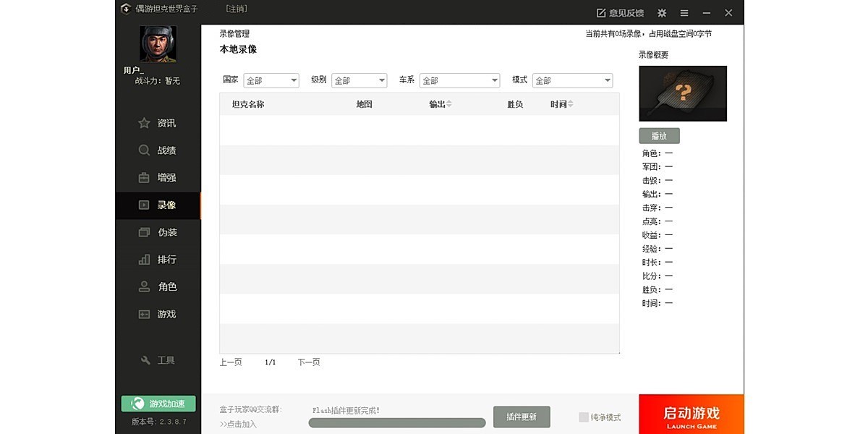Enable 纯净模式 pure mode

(x=583, y=417)
